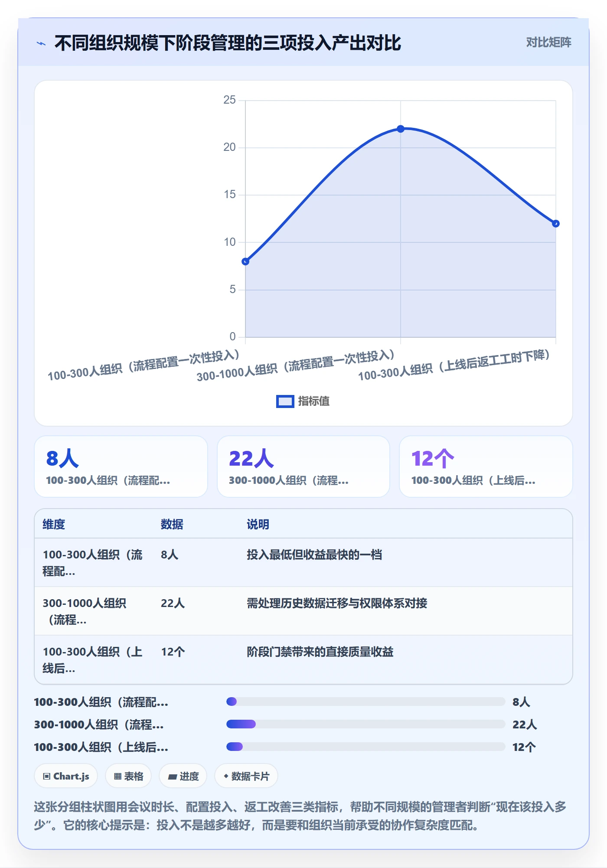This screenshot has height=868, width=607.
Task: Click the title 不同组织规模下阶段管理的三项投入产出对比
Action: click(x=228, y=43)
